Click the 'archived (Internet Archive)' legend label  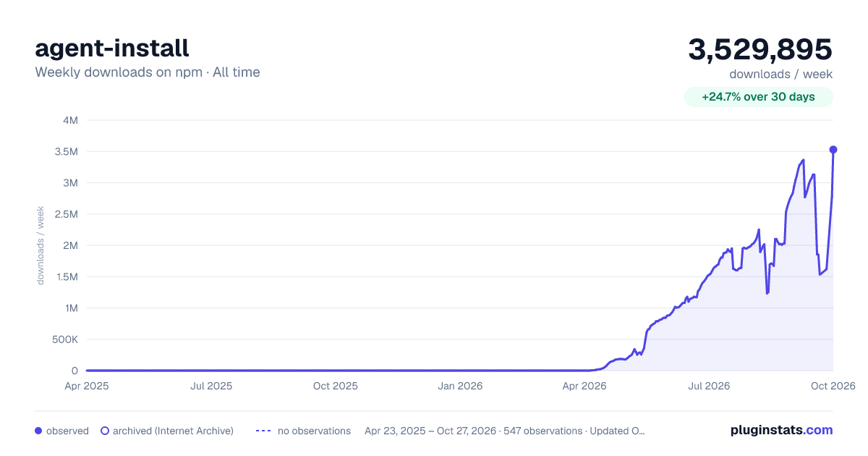pyautogui.click(x=173, y=431)
